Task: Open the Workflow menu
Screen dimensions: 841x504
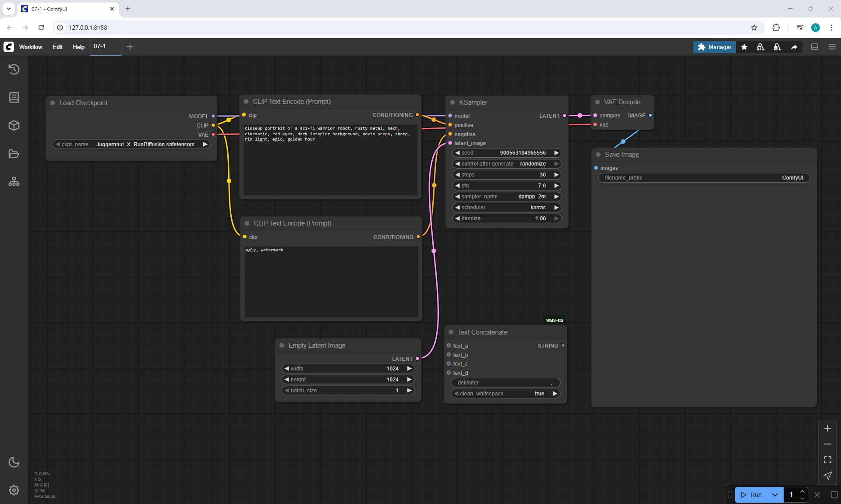Action: tap(31, 47)
